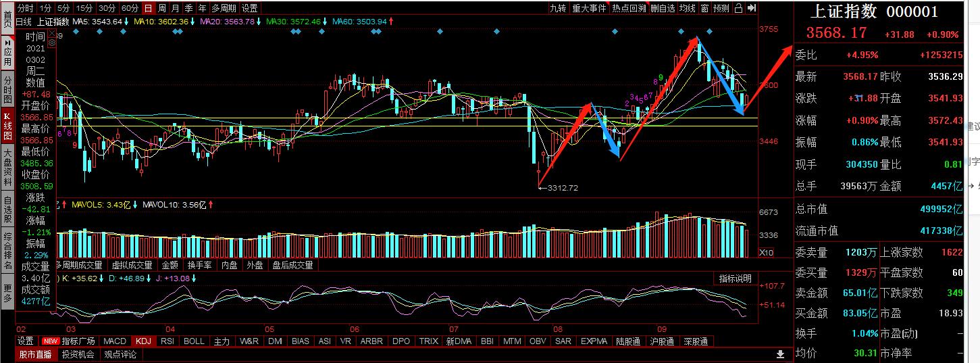Switch to the DMI indicator
The image size is (980, 363).
pos(275,341)
